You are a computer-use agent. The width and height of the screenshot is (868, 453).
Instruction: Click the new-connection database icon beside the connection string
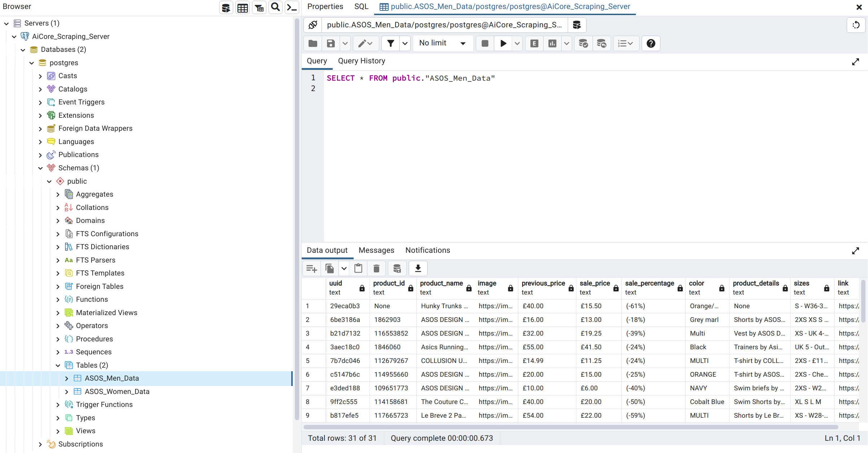577,25
